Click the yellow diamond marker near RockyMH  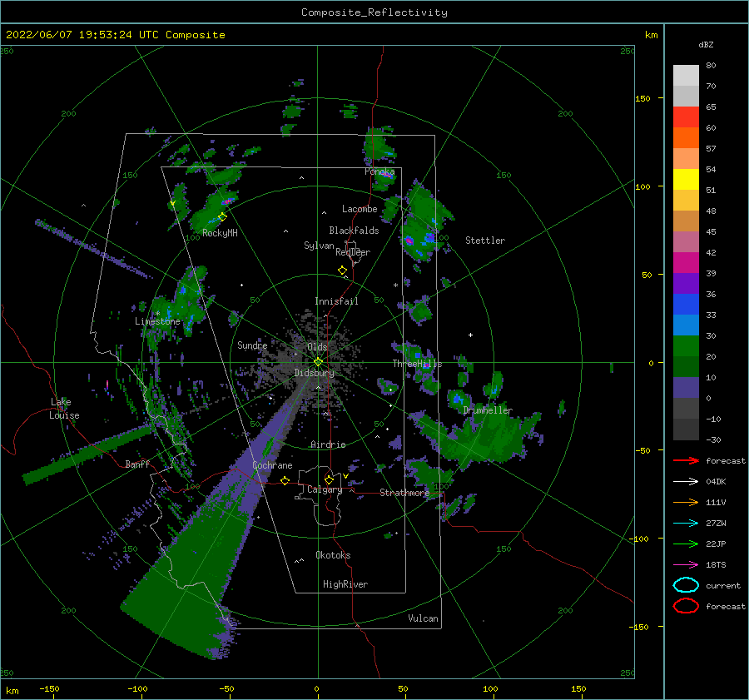point(222,217)
